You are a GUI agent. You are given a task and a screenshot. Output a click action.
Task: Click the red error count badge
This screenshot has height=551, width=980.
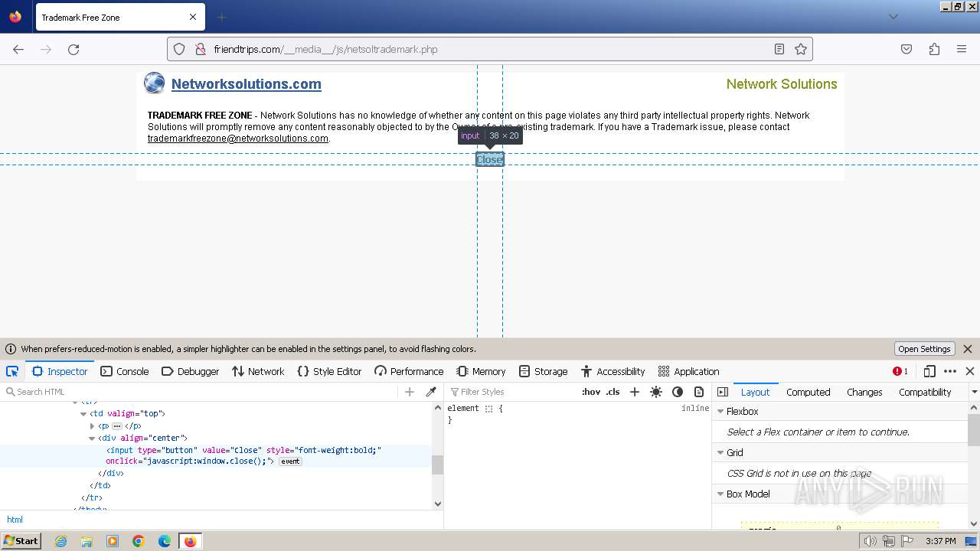900,371
